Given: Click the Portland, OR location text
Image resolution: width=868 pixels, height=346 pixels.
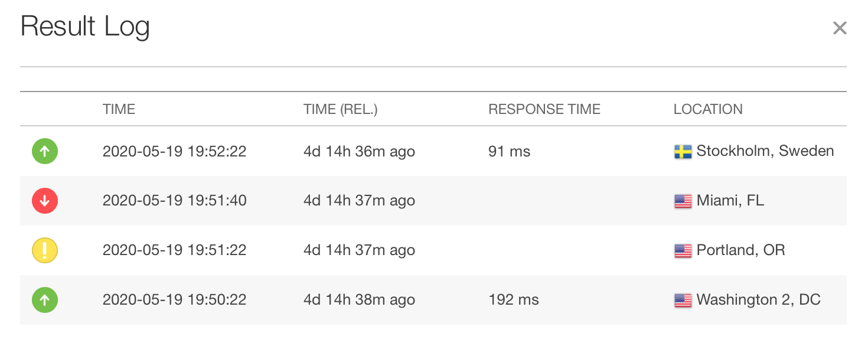Looking at the screenshot, I should pyautogui.click(x=740, y=250).
